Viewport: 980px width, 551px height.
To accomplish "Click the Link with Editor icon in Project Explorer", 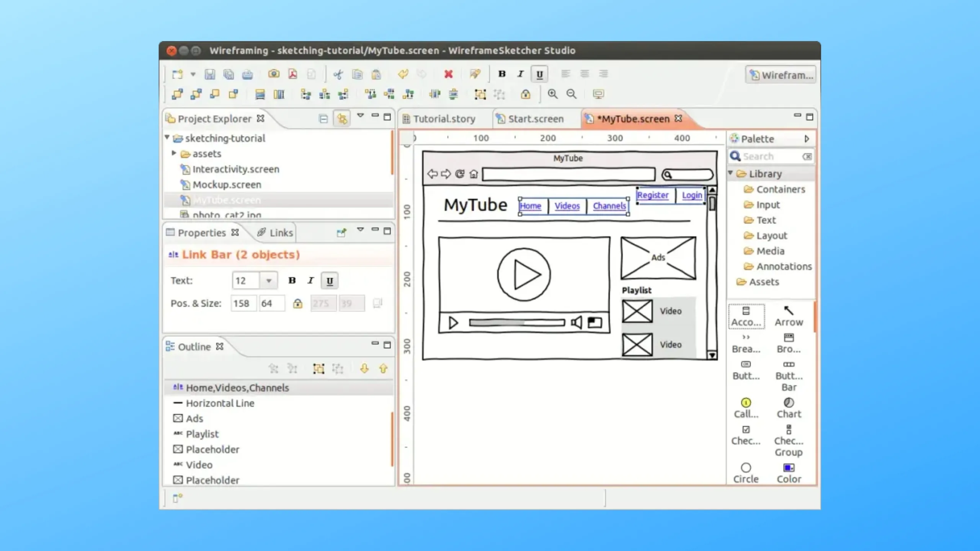I will point(342,119).
